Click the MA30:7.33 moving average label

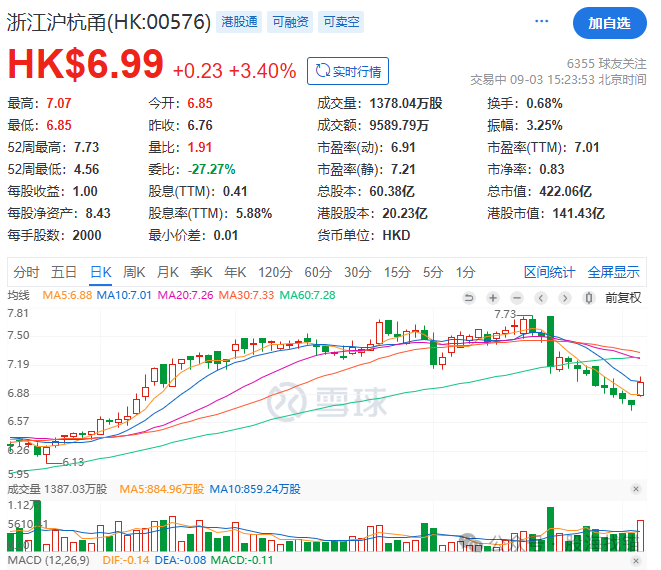tap(246, 295)
